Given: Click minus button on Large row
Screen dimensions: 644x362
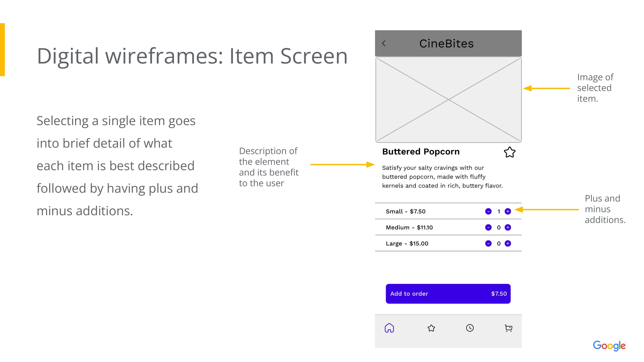Looking at the screenshot, I should click(488, 243).
